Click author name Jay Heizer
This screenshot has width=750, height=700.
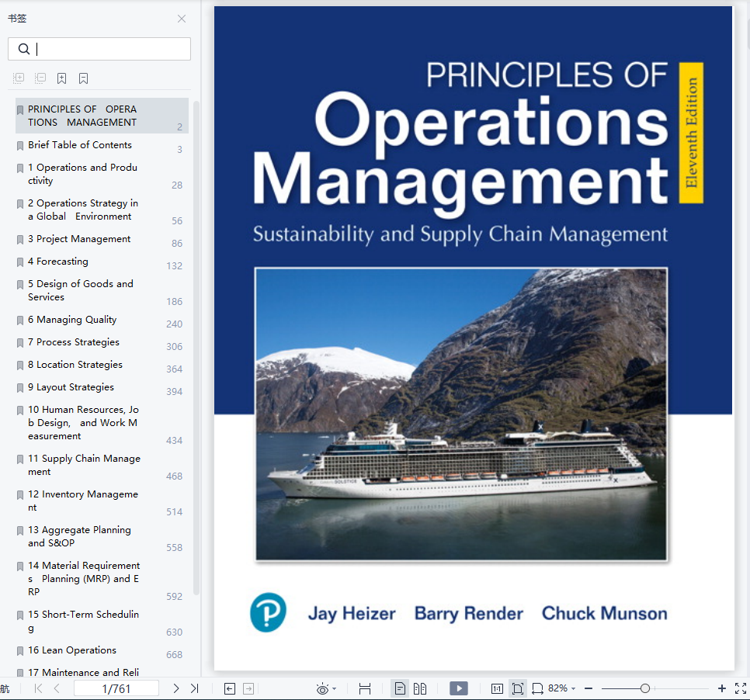[352, 613]
